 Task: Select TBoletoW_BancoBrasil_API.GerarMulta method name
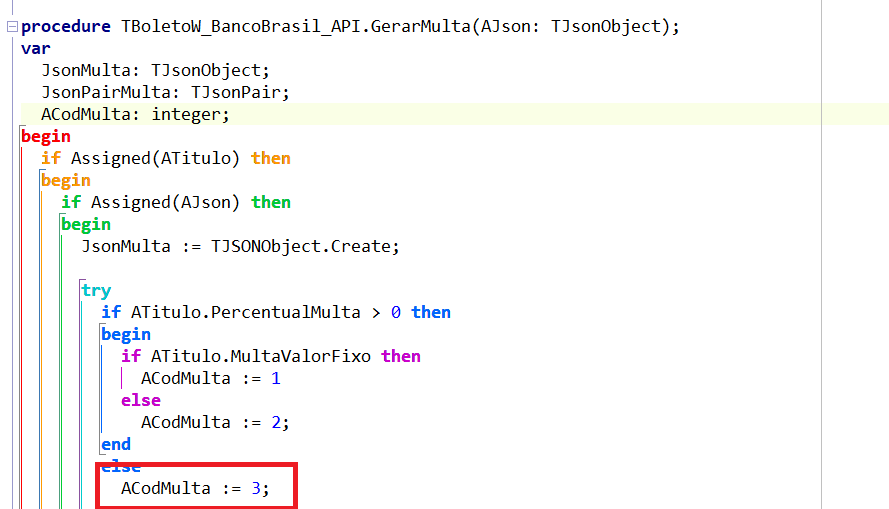tap(295, 27)
